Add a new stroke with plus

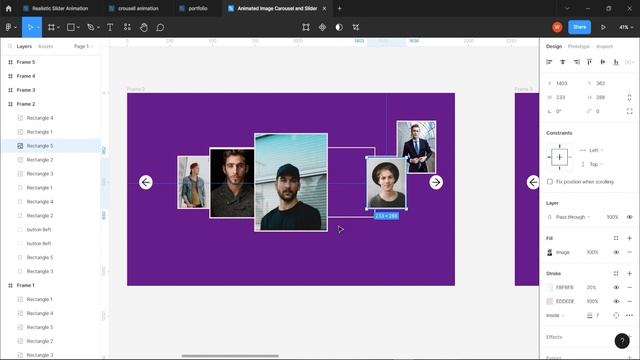(x=629, y=273)
